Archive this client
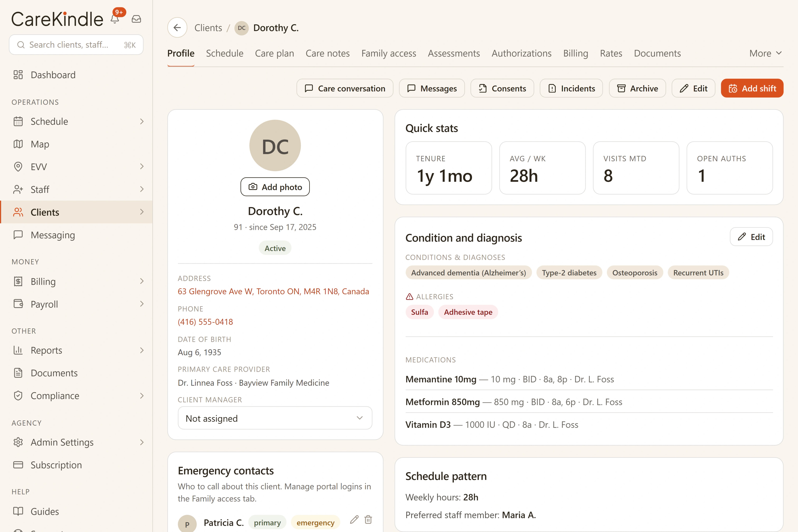Image resolution: width=798 pixels, height=532 pixels. click(x=637, y=88)
